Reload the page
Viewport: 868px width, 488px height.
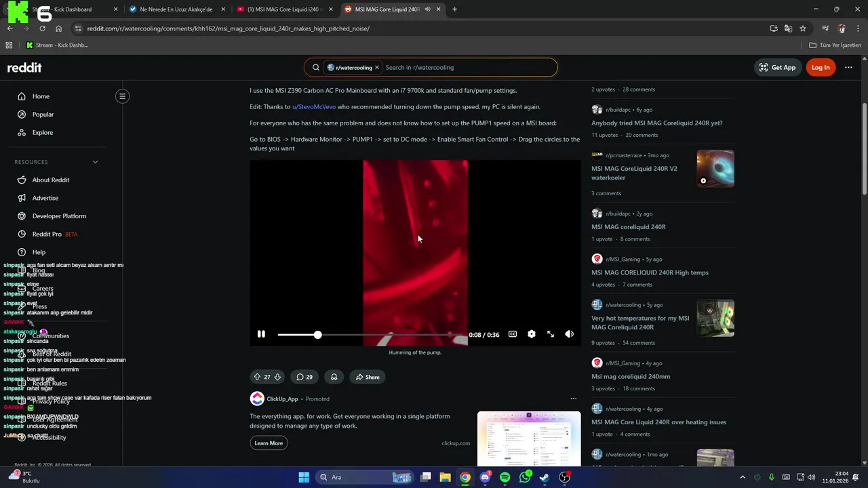42,28
